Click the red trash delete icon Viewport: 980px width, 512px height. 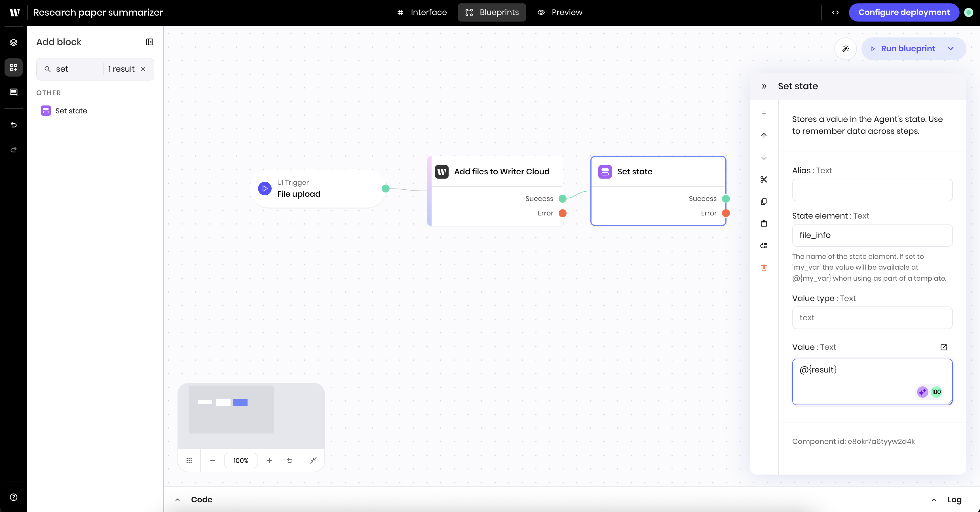point(764,267)
